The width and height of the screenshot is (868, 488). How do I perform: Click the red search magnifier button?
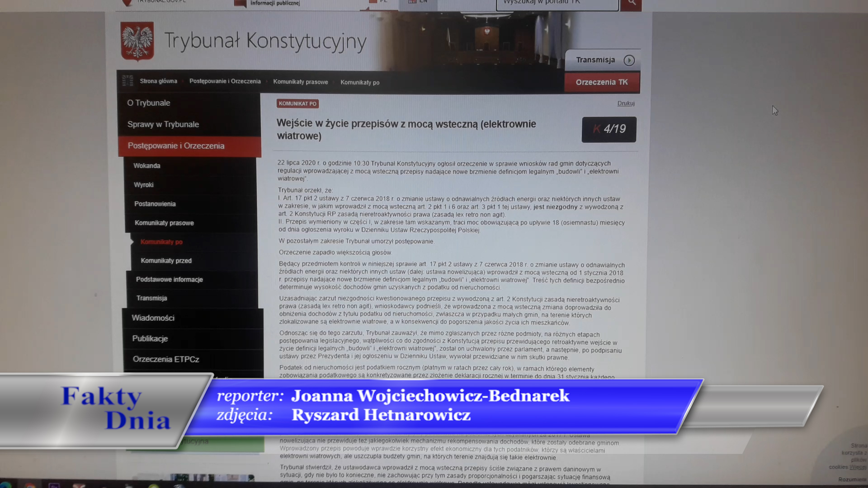(631, 4)
